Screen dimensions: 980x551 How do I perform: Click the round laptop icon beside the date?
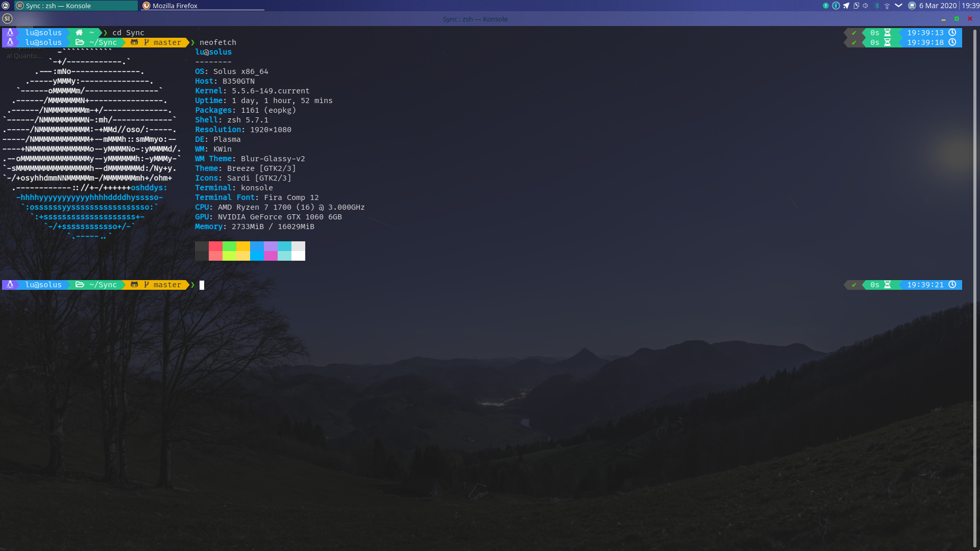[x=912, y=6]
